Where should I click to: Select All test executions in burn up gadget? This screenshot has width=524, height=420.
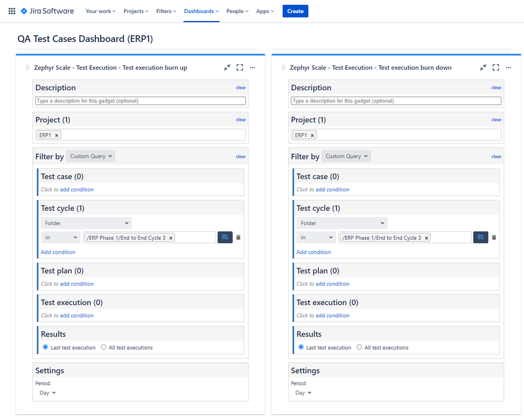(104, 347)
